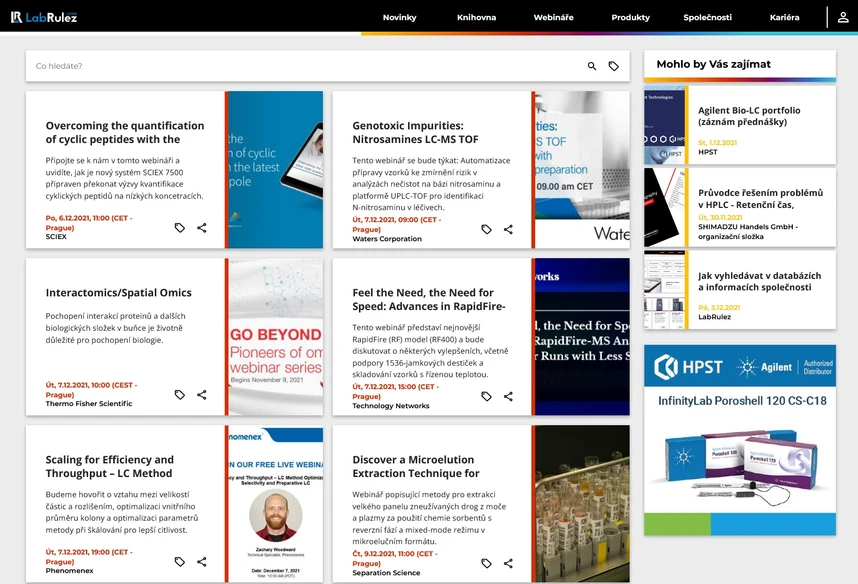
Task: Click 'HPST' label under Agilent Bio-LC item
Action: pos(708,152)
